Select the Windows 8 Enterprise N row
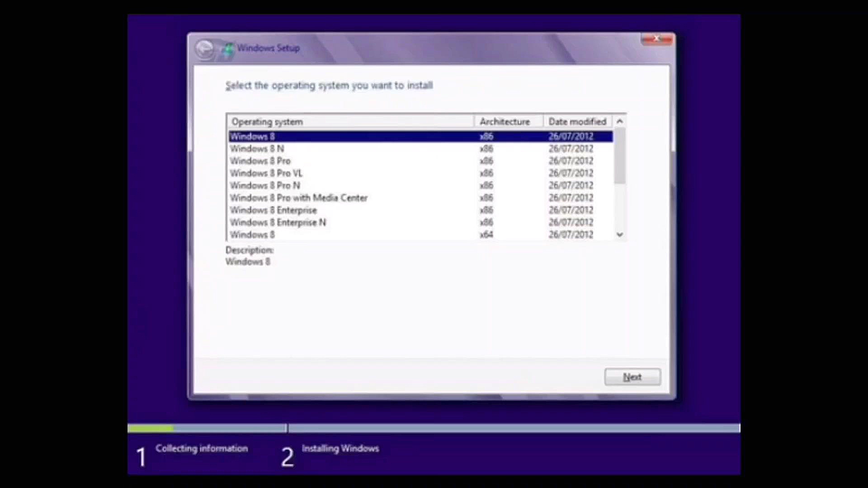 (x=420, y=222)
